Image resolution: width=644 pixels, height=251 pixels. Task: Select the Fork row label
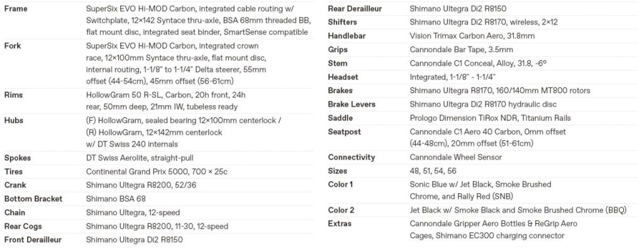tap(13, 46)
